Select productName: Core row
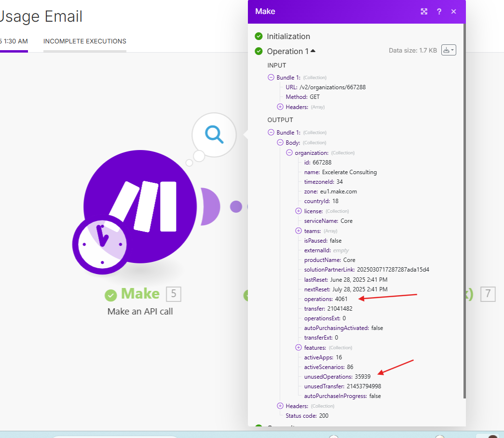Image resolution: width=504 pixels, height=438 pixels. (x=329, y=260)
